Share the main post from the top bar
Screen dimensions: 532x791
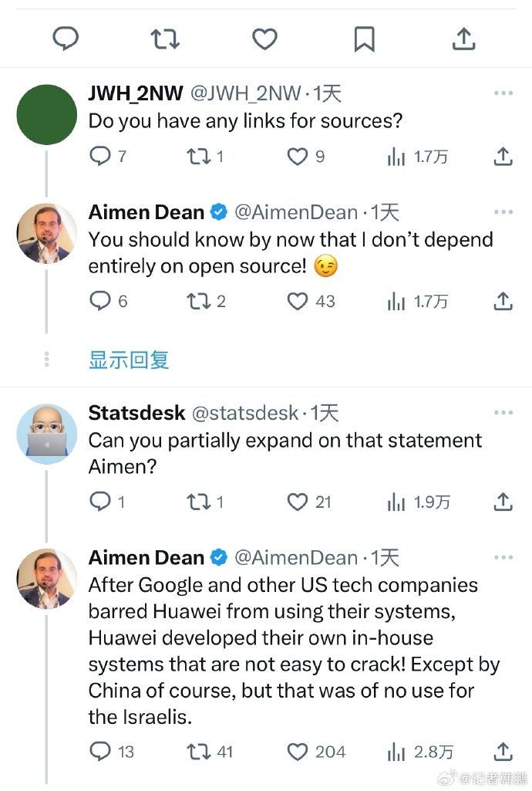[x=463, y=39]
